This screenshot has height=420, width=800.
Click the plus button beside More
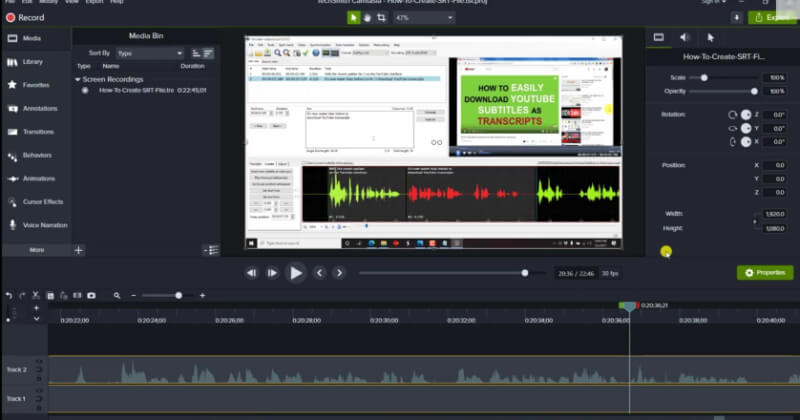(x=79, y=250)
